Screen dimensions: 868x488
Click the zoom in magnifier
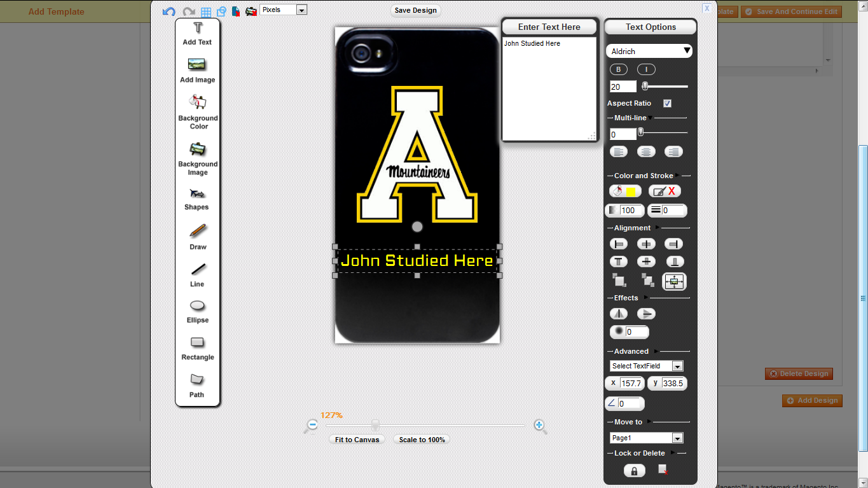coord(540,426)
